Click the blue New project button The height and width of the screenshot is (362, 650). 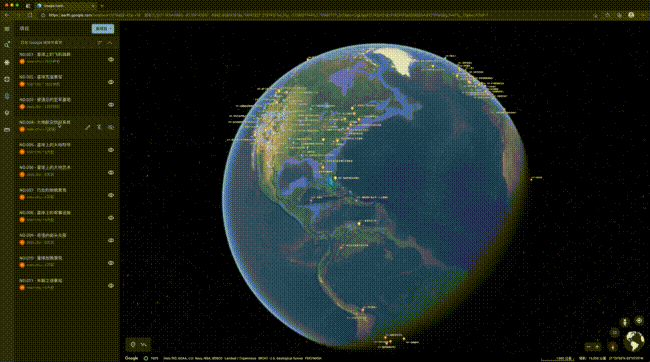click(x=102, y=29)
